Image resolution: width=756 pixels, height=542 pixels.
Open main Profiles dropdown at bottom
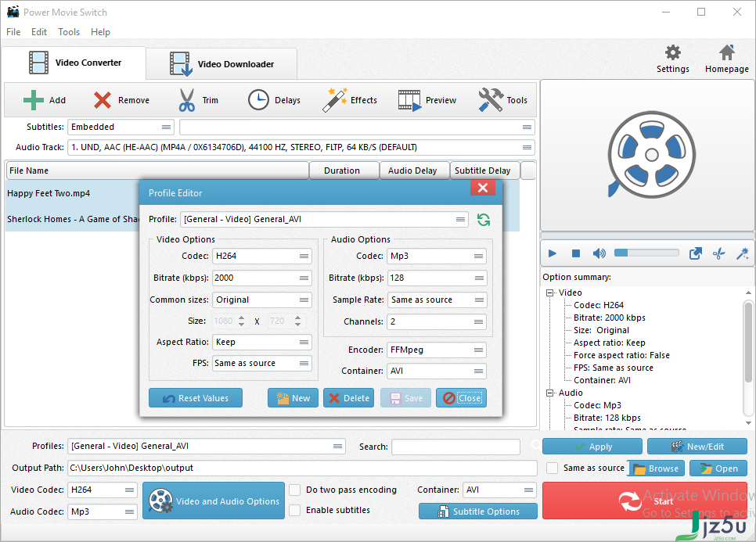point(207,446)
